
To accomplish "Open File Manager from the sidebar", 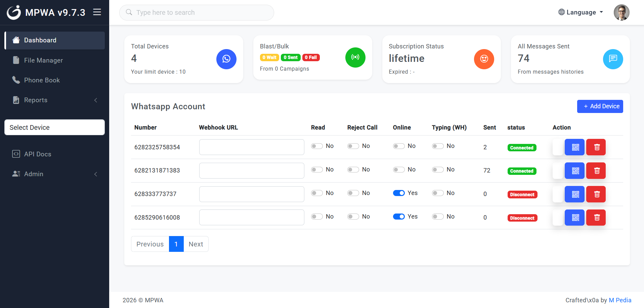I will click(43, 61).
